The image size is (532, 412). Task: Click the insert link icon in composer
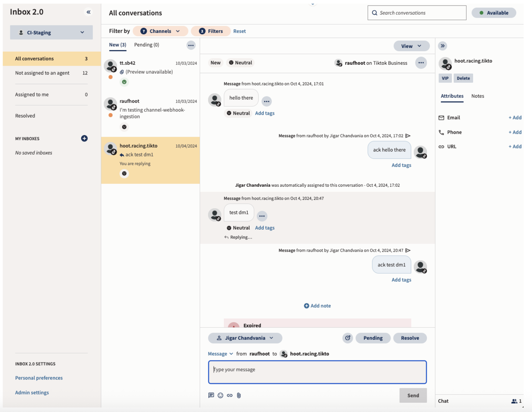(230, 395)
